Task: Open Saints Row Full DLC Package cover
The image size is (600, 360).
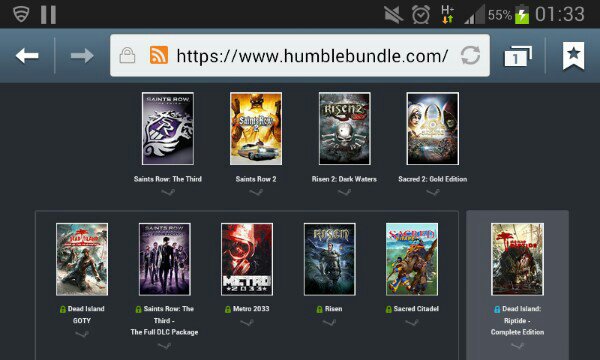Action: coord(165,259)
